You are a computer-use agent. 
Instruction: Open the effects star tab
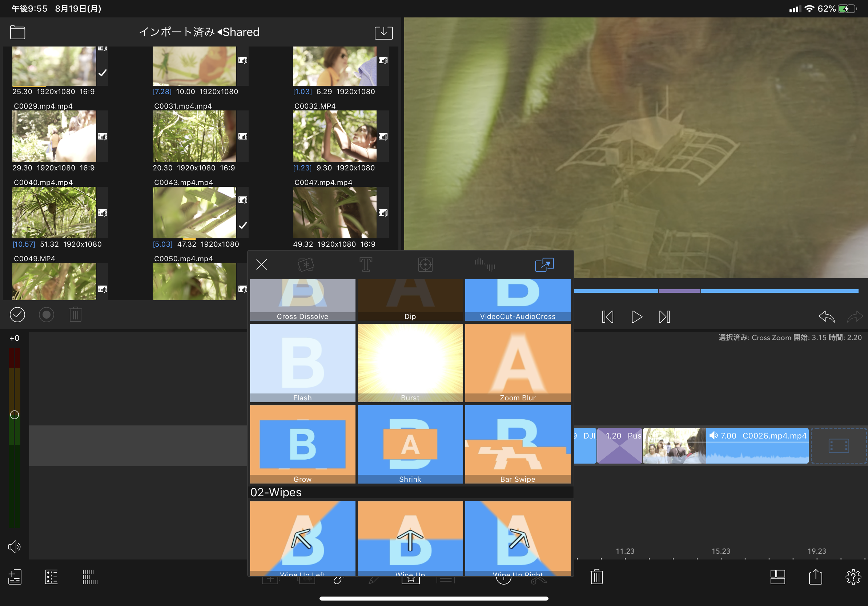coord(306,264)
